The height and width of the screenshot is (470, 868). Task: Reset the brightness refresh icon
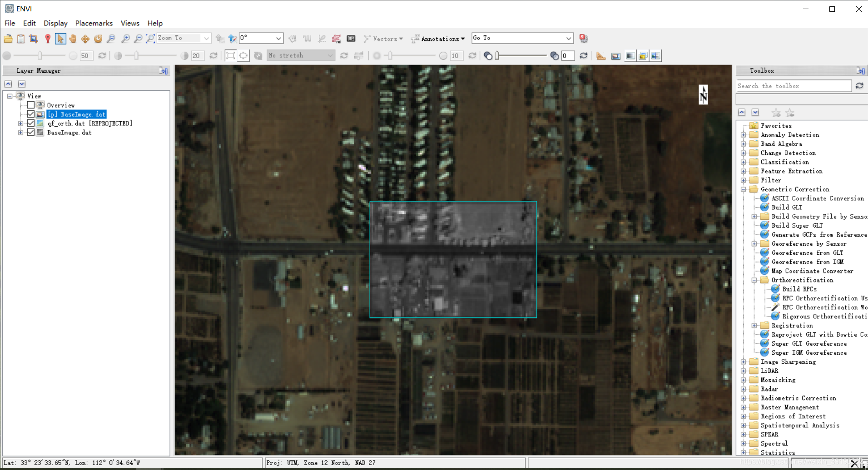point(102,55)
